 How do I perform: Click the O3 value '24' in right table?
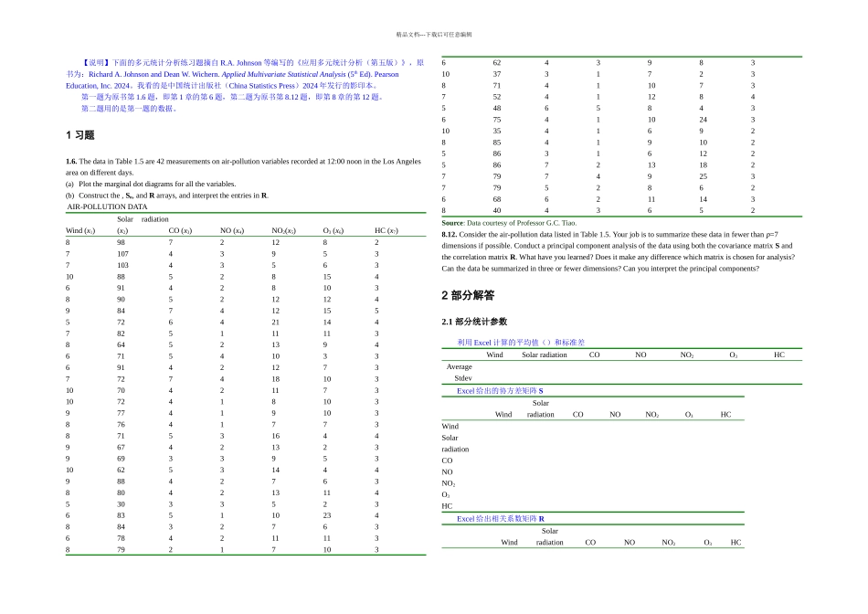pos(703,120)
